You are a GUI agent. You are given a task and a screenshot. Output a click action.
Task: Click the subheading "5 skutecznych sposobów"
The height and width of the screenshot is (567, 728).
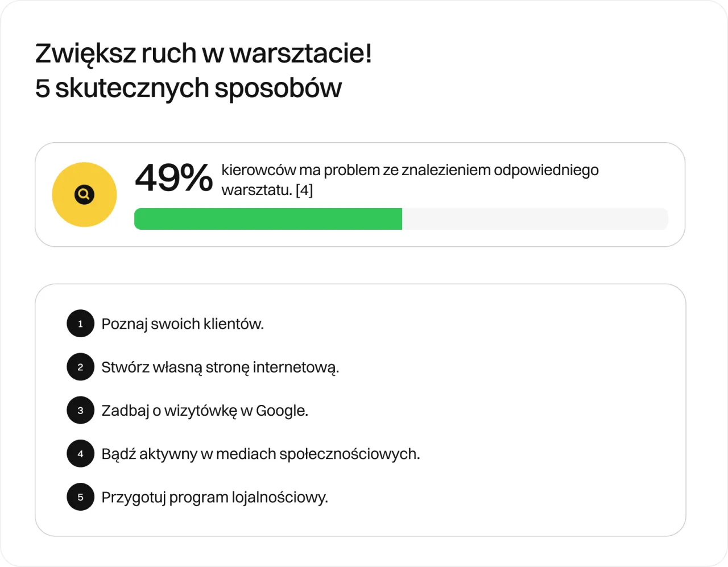point(188,88)
